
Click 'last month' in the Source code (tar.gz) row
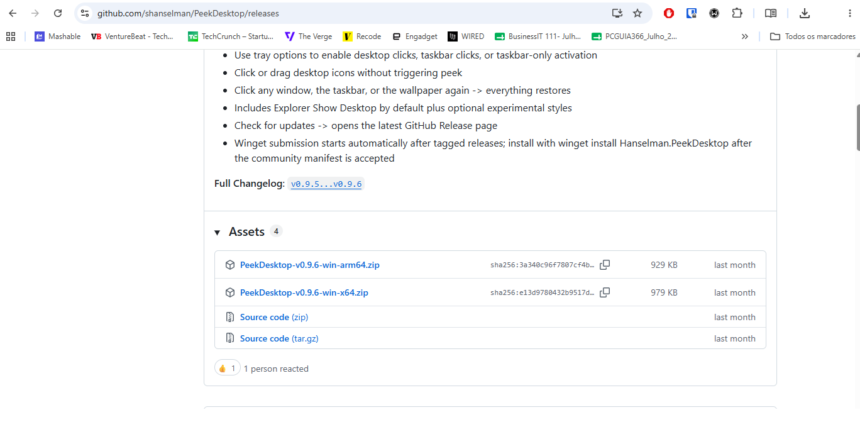pyautogui.click(x=734, y=339)
